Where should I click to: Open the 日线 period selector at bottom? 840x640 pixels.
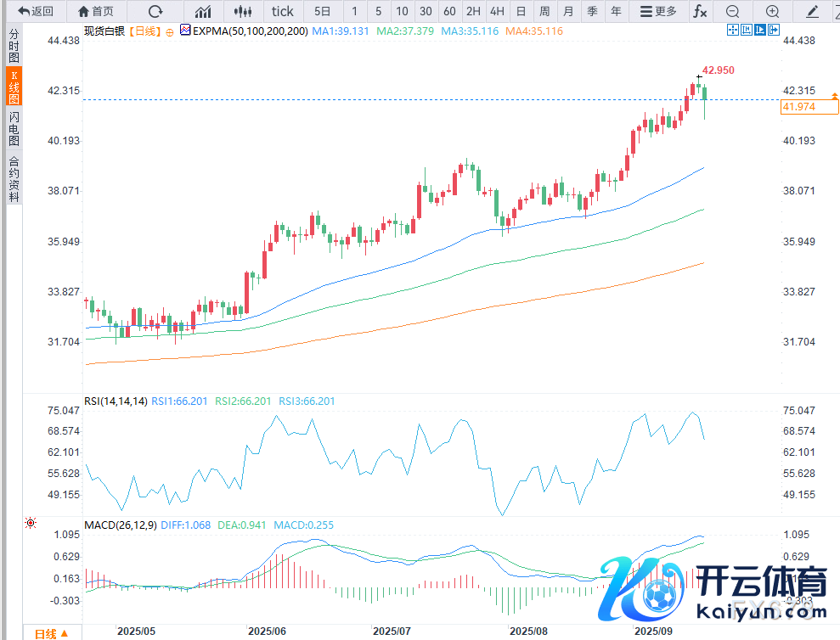point(51,633)
